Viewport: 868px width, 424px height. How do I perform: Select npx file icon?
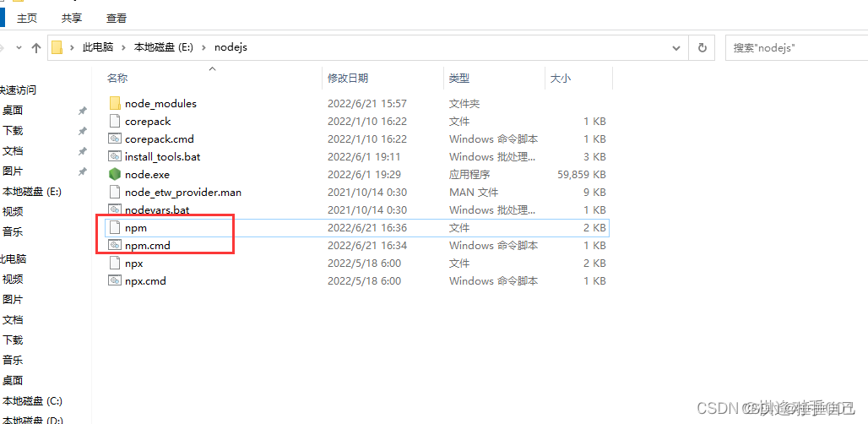tap(115, 263)
